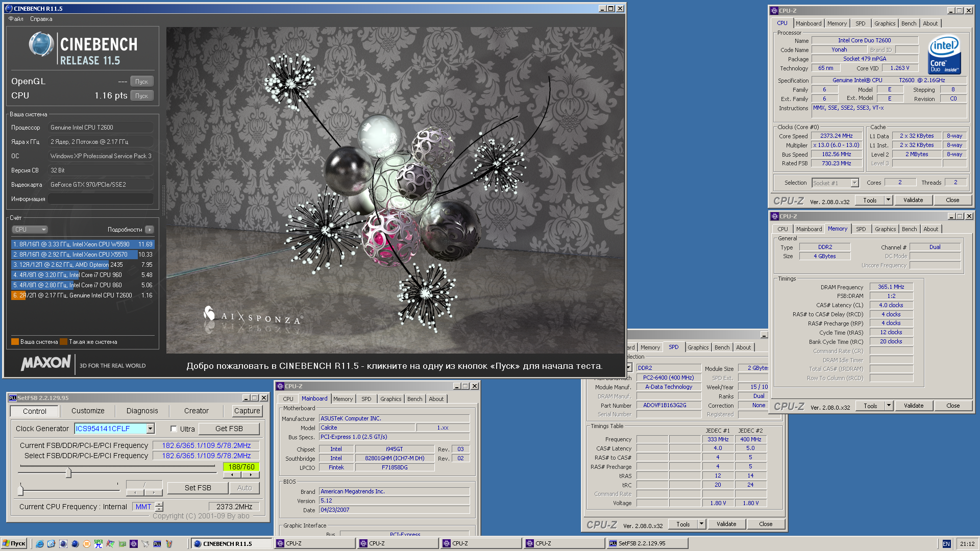Click the Cinebench title bar sphere icon
Viewport: 980px width, 551px height.
pos(9,9)
